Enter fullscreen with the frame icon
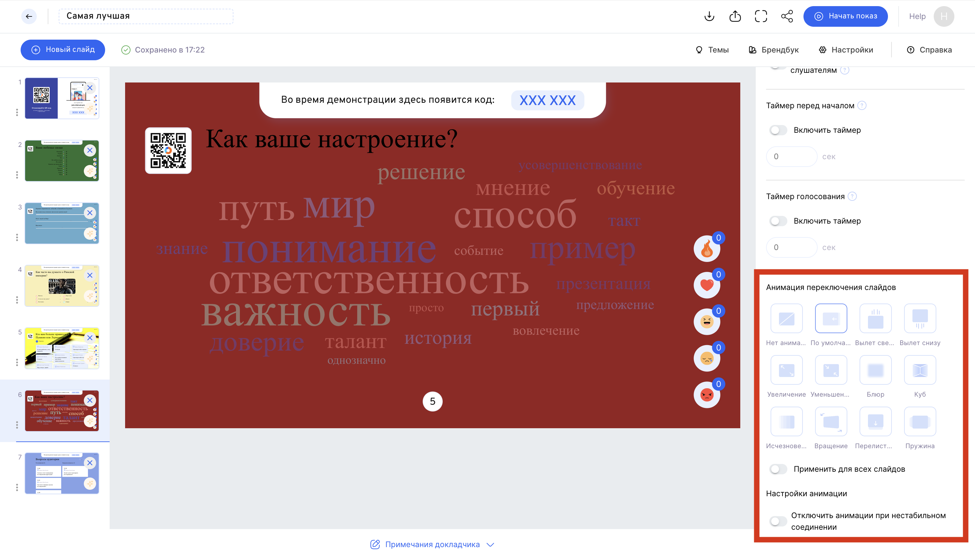This screenshot has height=560, width=975. pyautogui.click(x=761, y=16)
